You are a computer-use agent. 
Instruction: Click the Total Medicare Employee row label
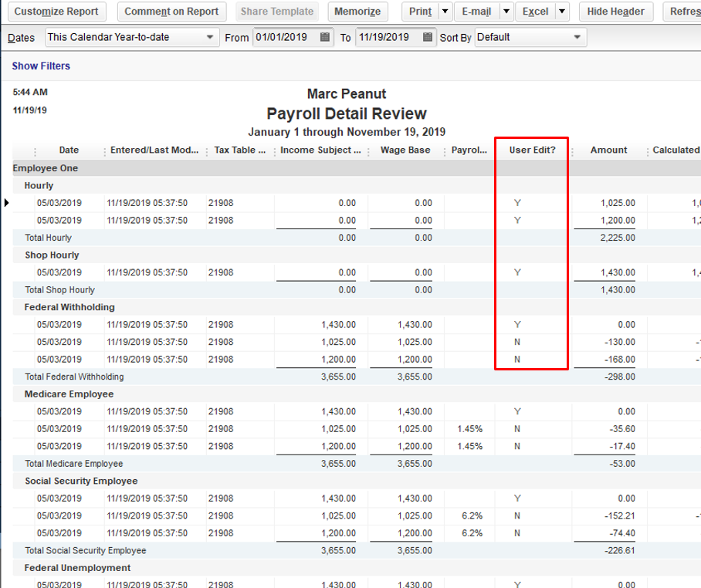[74, 464]
